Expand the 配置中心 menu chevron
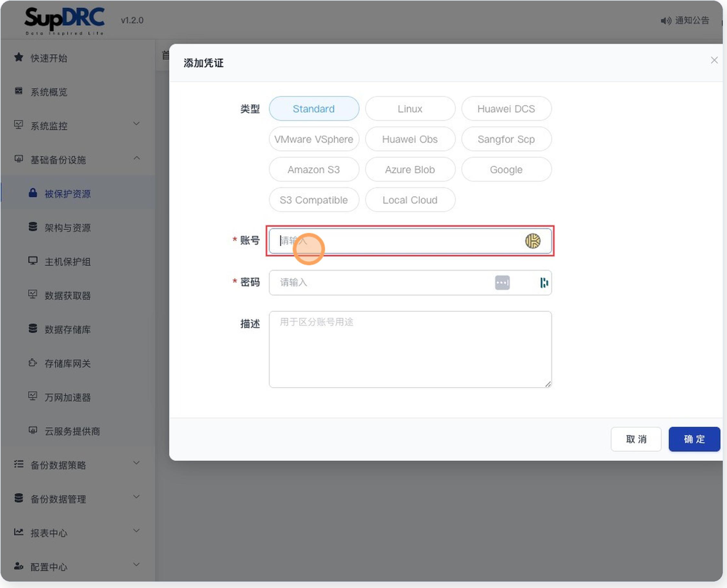727x588 pixels. [137, 564]
